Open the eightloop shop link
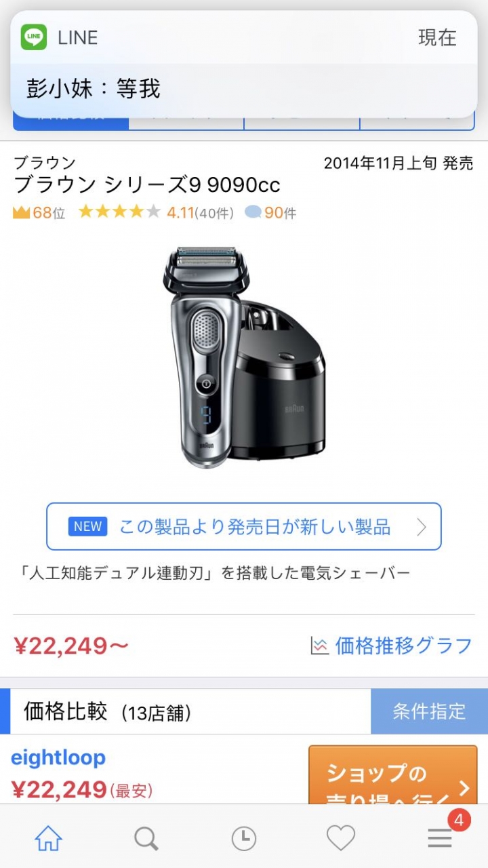The image size is (488, 868). click(58, 757)
